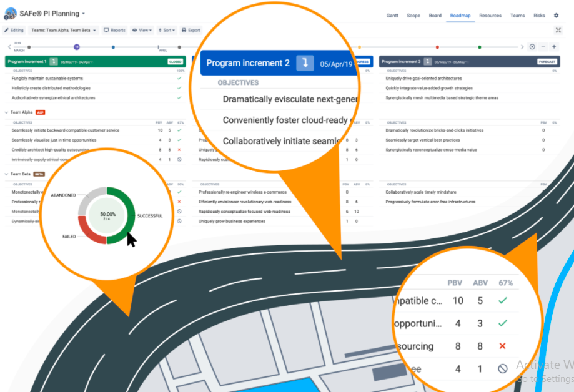
Task: Click checkmark for Fungibly maintain sustainable systems
Action: (x=179, y=78)
